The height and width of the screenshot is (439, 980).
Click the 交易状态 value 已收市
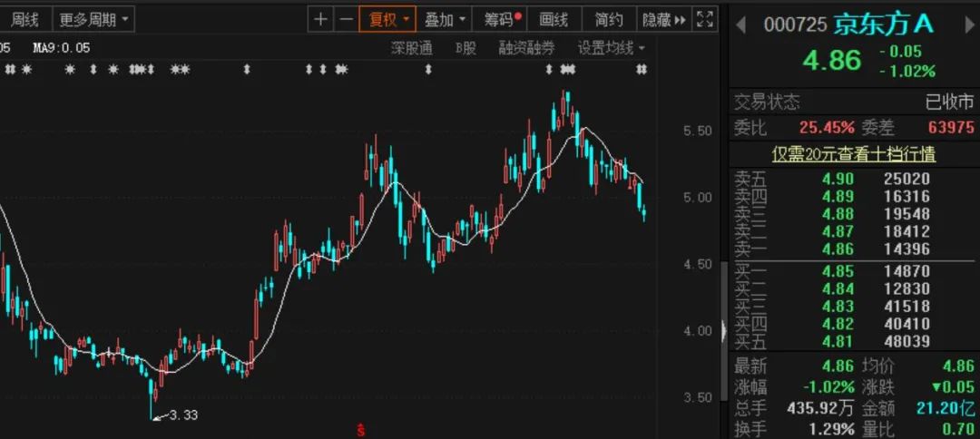(x=949, y=102)
